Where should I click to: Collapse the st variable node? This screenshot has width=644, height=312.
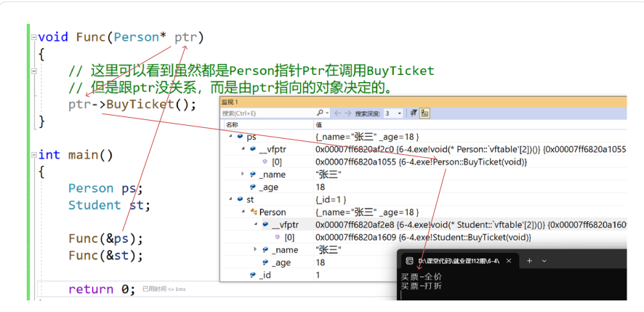point(230,200)
